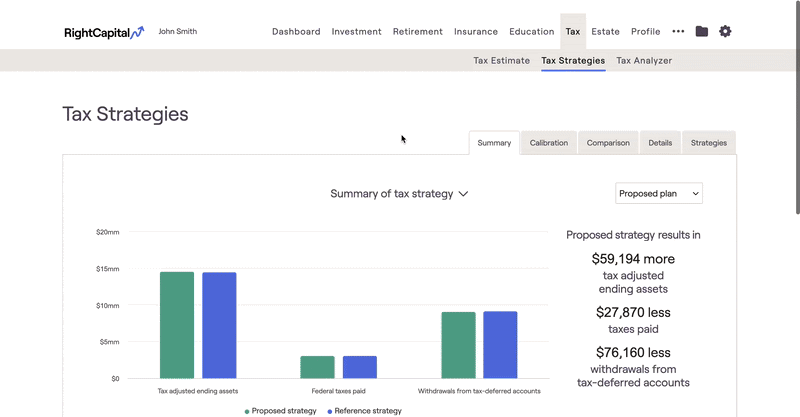Click the $76,160 less value
This screenshot has width=800, height=417.
[x=633, y=353]
